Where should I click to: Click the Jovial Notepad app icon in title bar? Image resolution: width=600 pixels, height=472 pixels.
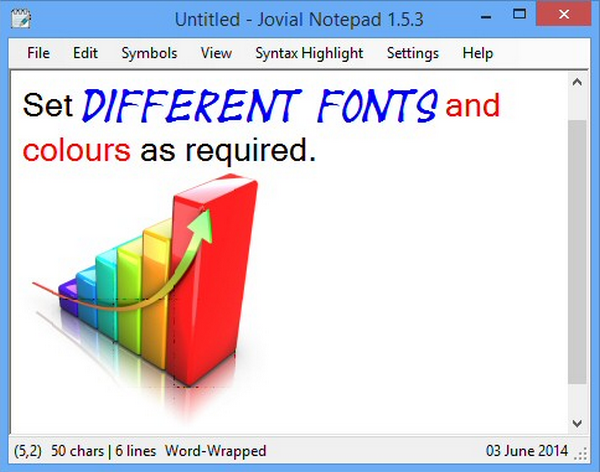[x=21, y=18]
